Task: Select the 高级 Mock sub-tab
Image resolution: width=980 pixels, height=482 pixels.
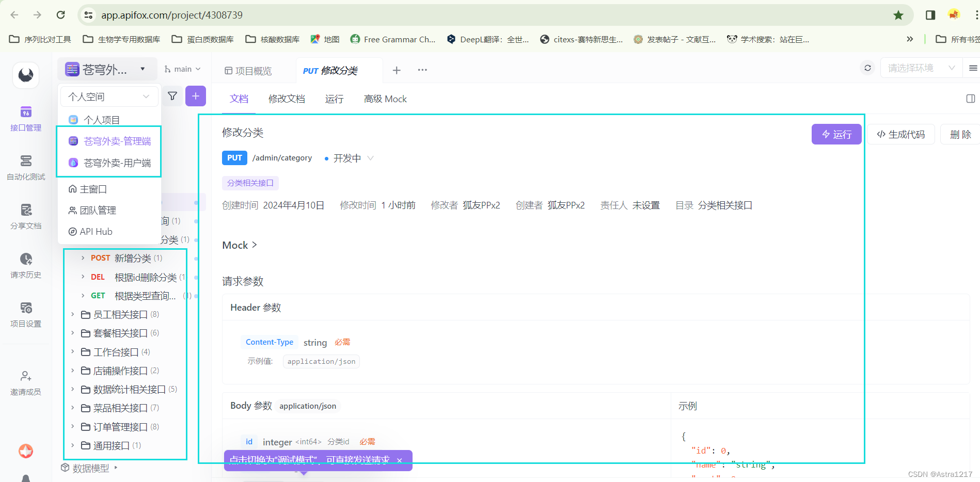Action: click(x=385, y=99)
